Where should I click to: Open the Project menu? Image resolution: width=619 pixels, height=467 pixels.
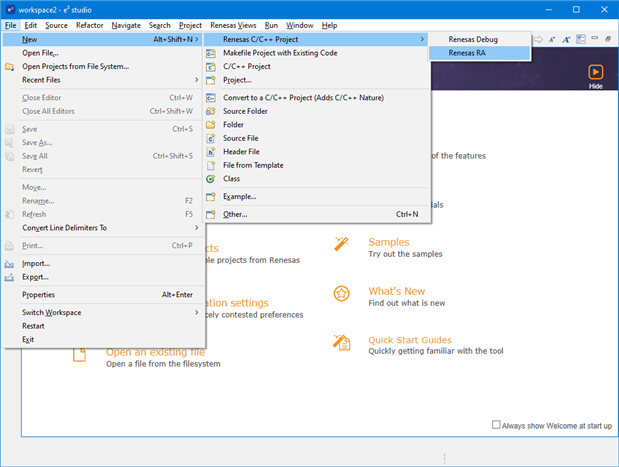pos(190,25)
